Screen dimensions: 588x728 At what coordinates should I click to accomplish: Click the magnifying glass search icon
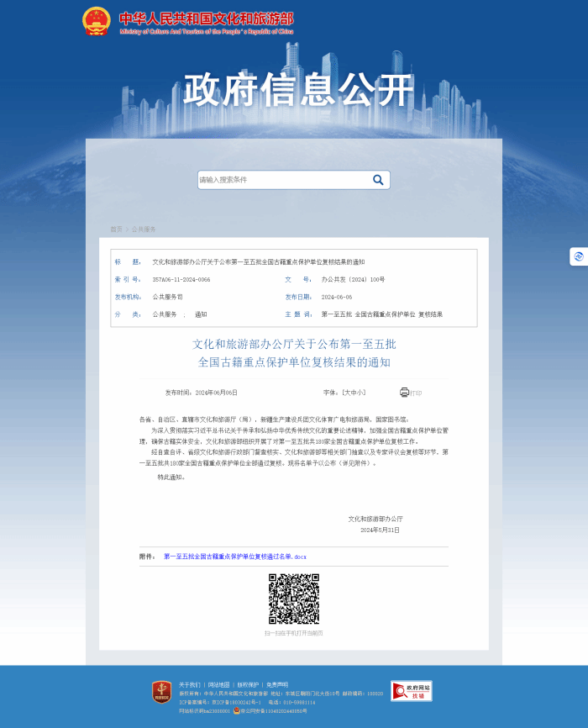tap(378, 180)
